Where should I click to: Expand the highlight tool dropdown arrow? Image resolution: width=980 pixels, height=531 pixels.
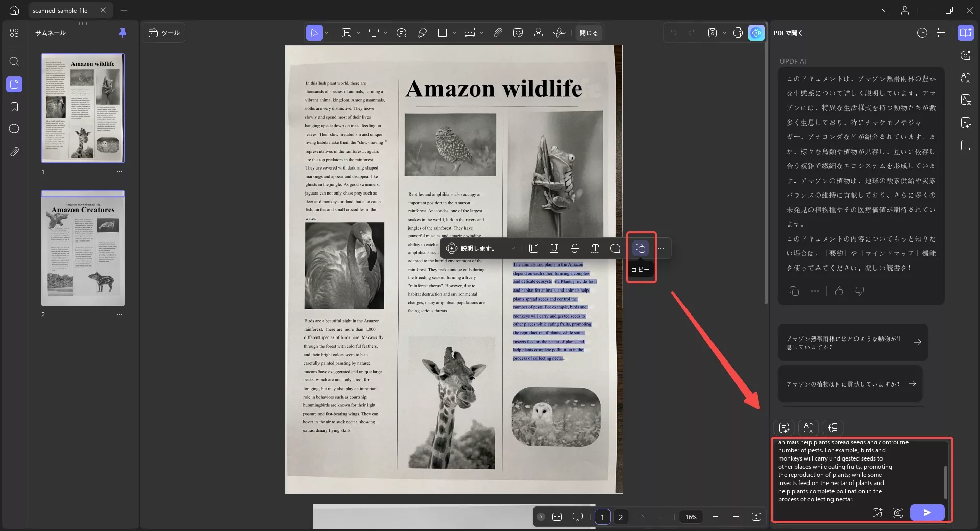(358, 33)
